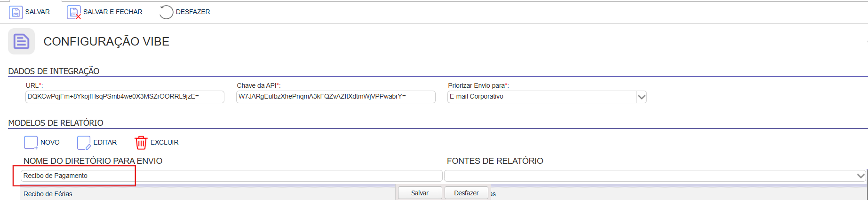Select the Recibo de Férias row

click(x=208, y=194)
